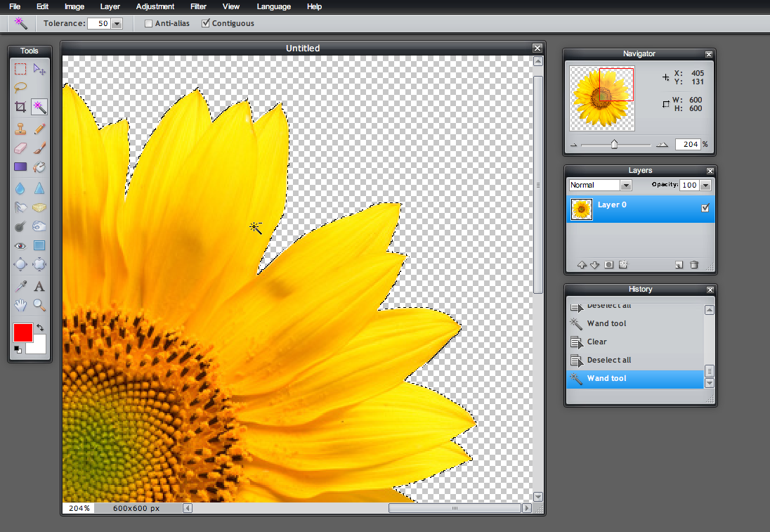This screenshot has width=770, height=532.
Task: Select the Red eye reduction tool
Action: click(x=20, y=246)
